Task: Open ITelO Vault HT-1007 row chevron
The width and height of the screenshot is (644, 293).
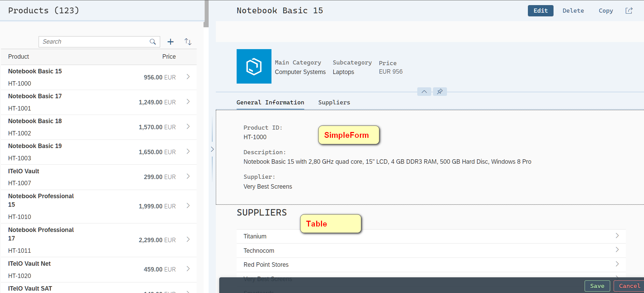Action: 188,176
